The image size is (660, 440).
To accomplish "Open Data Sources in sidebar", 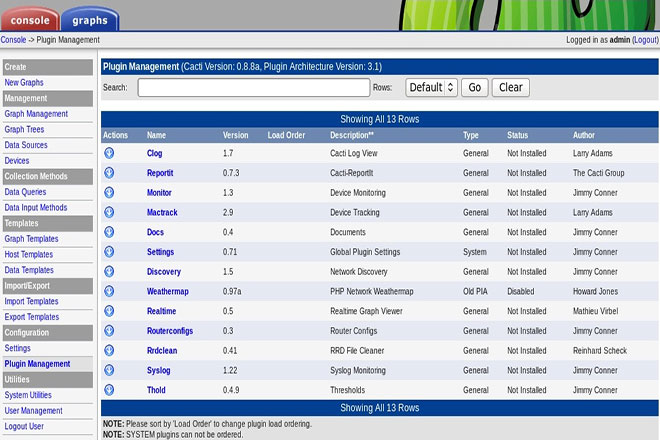I will [x=26, y=145].
